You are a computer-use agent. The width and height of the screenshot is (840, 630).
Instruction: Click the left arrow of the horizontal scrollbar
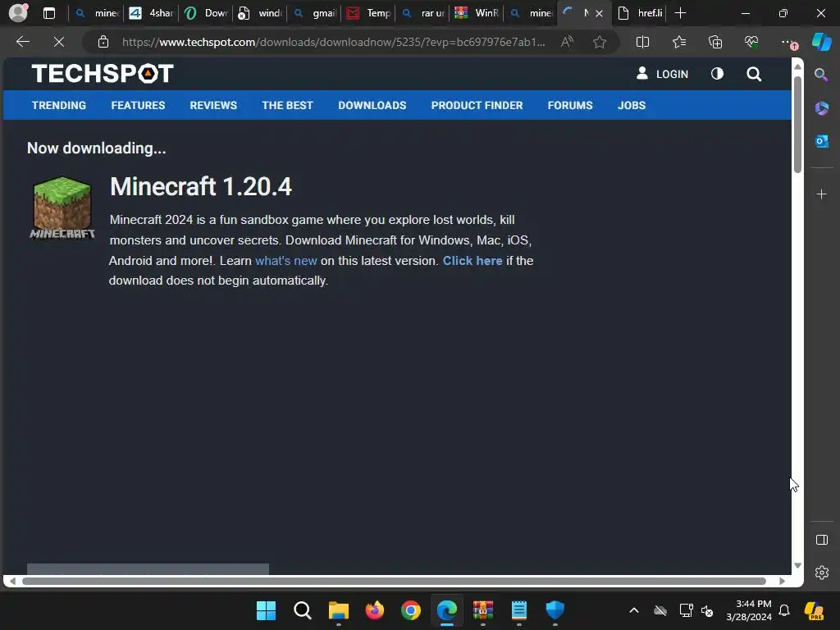pos(12,582)
